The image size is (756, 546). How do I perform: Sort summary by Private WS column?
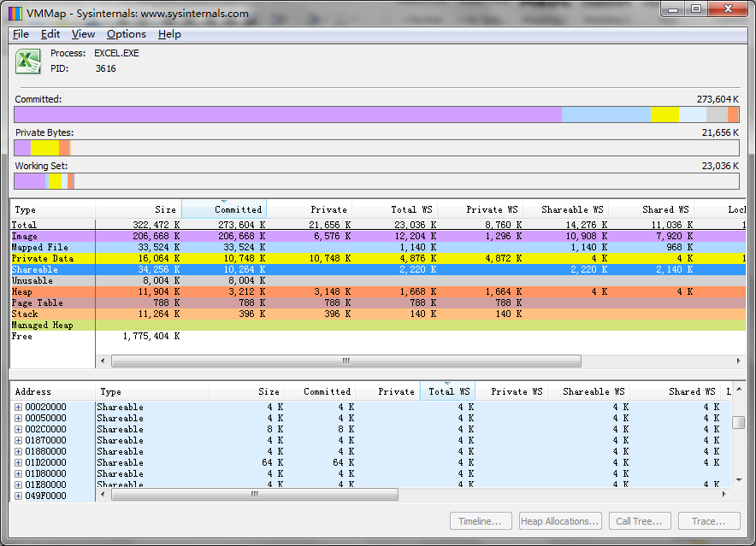481,209
